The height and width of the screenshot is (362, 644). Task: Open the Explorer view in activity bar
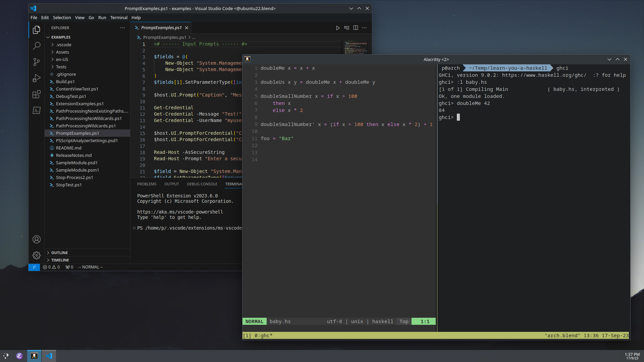coord(37,30)
